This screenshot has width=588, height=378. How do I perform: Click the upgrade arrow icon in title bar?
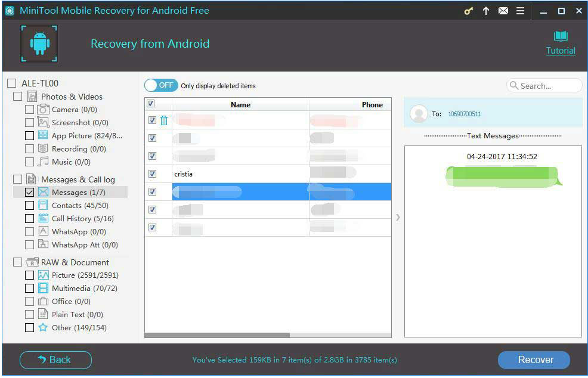click(486, 11)
